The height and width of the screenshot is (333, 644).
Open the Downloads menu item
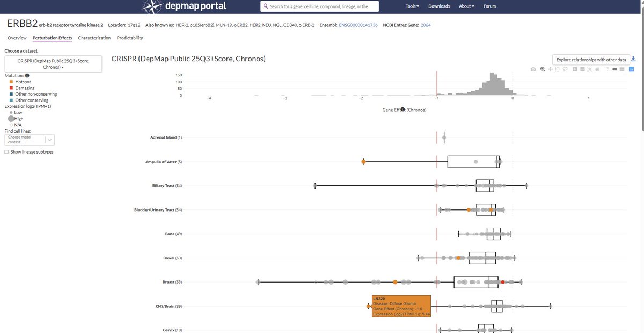439,6
